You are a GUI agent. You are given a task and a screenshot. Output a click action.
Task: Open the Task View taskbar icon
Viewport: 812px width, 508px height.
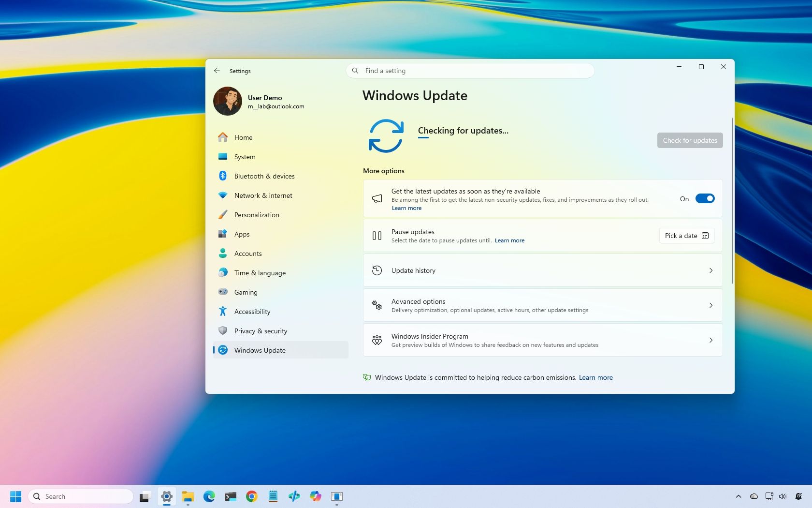pos(145,497)
